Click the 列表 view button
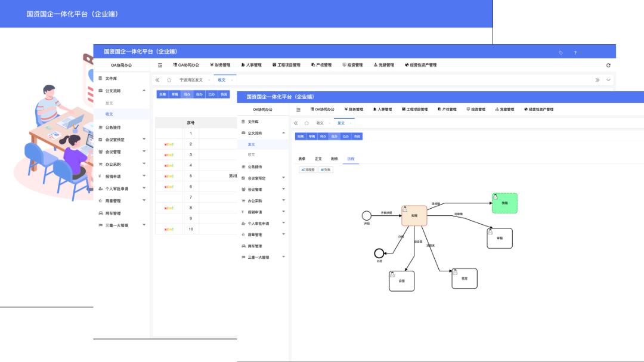644x362 pixels. coord(326,170)
